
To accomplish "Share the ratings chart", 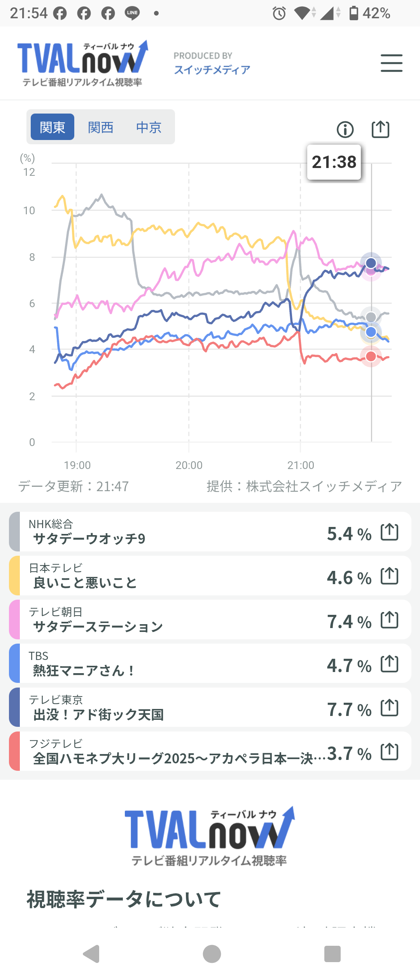I will [380, 129].
